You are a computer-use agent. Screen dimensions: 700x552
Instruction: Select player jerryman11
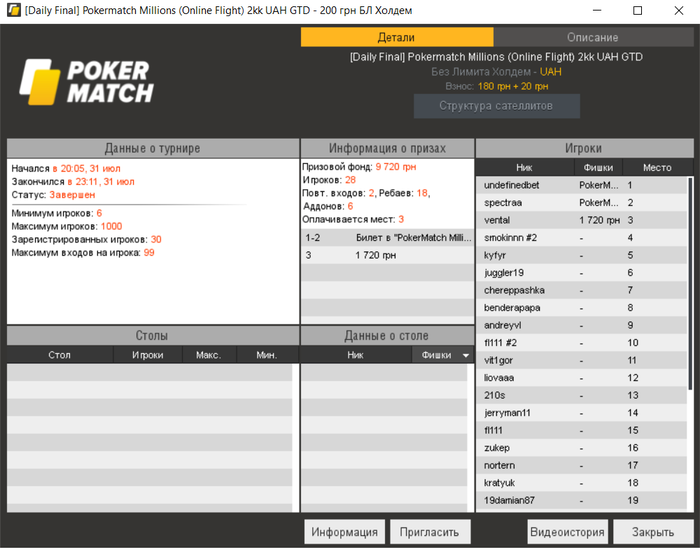point(581,413)
